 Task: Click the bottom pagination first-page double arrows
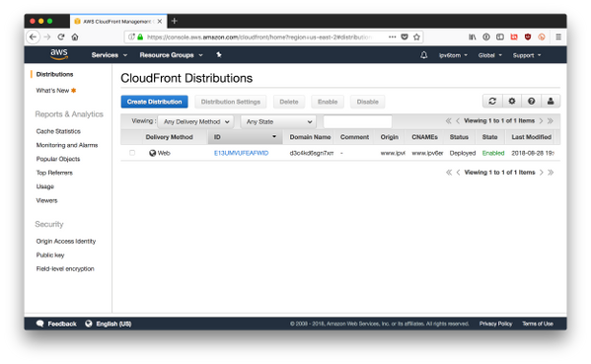[x=449, y=173]
